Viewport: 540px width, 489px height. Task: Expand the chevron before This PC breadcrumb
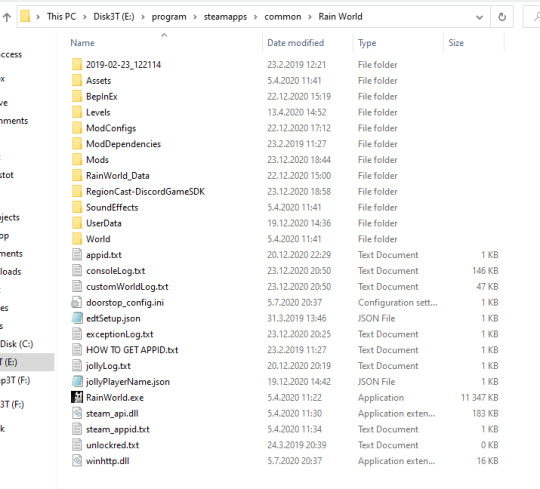pyautogui.click(x=38, y=17)
